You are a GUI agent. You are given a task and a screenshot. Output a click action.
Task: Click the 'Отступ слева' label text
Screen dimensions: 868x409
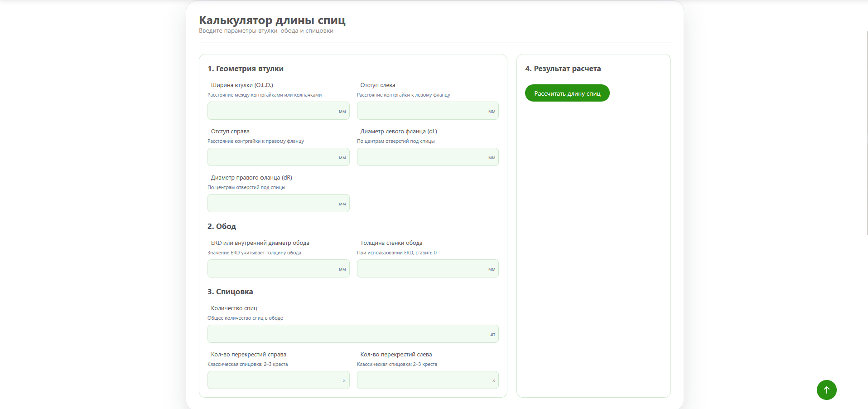coord(377,85)
